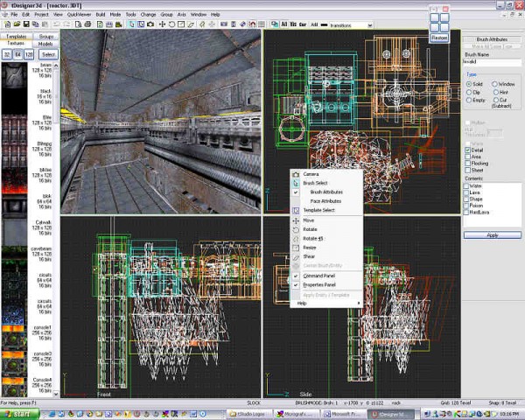Select Camera from the context menu

point(311,174)
